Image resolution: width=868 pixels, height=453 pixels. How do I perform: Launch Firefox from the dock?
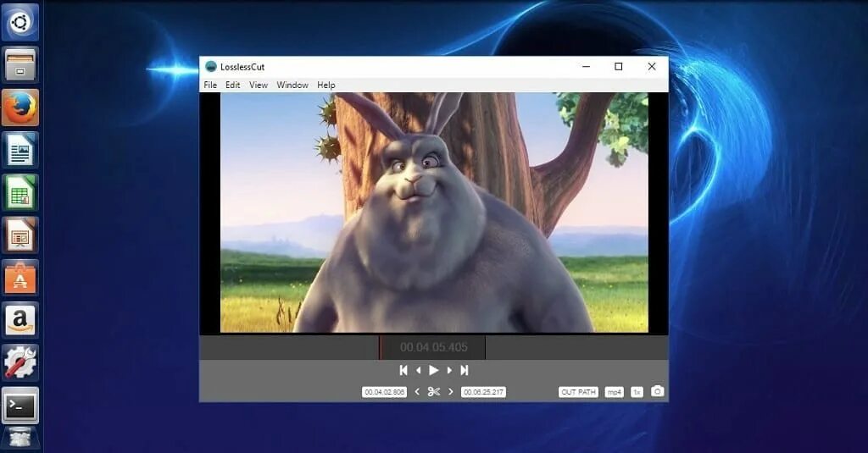click(20, 108)
